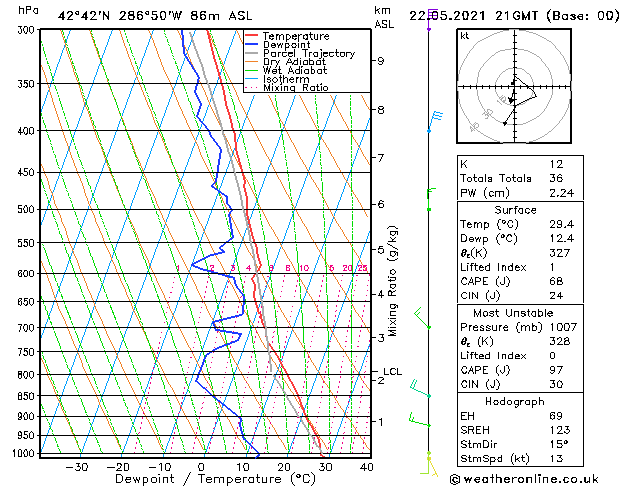Image resolution: width=629 pixels, height=486 pixels.
Task: Click the green wind barb near 500 hPa
Action: [432, 199]
